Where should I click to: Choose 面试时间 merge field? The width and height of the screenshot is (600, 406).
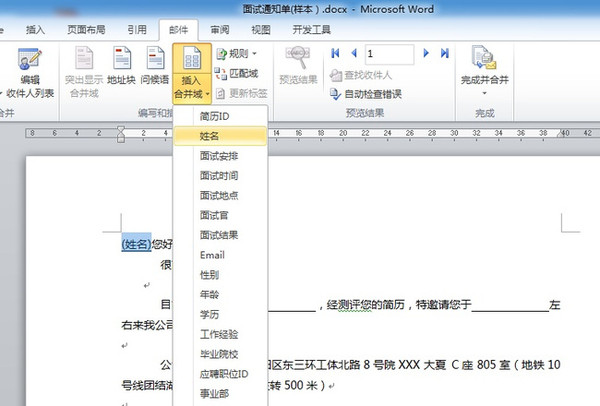coord(219,175)
